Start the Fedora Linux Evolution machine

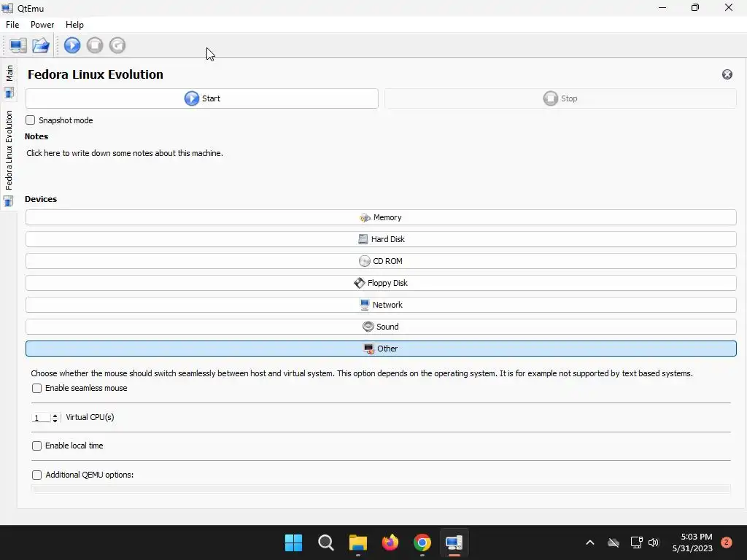click(202, 98)
